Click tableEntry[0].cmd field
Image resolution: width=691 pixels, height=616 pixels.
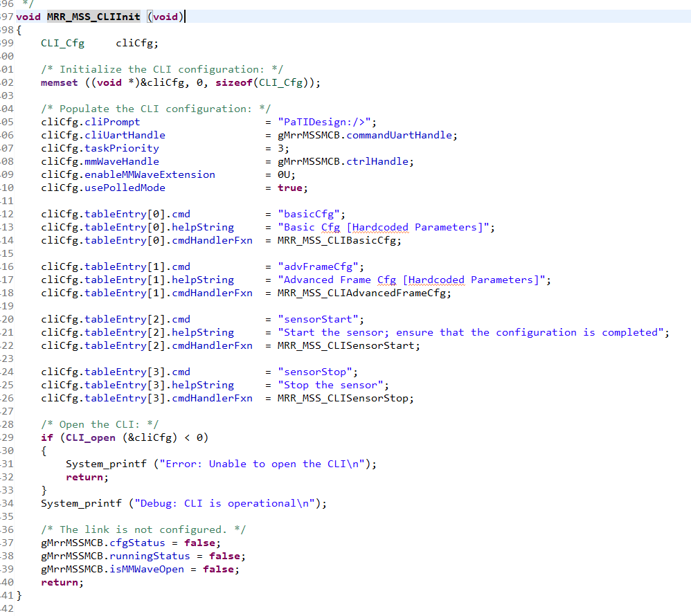tap(138, 214)
